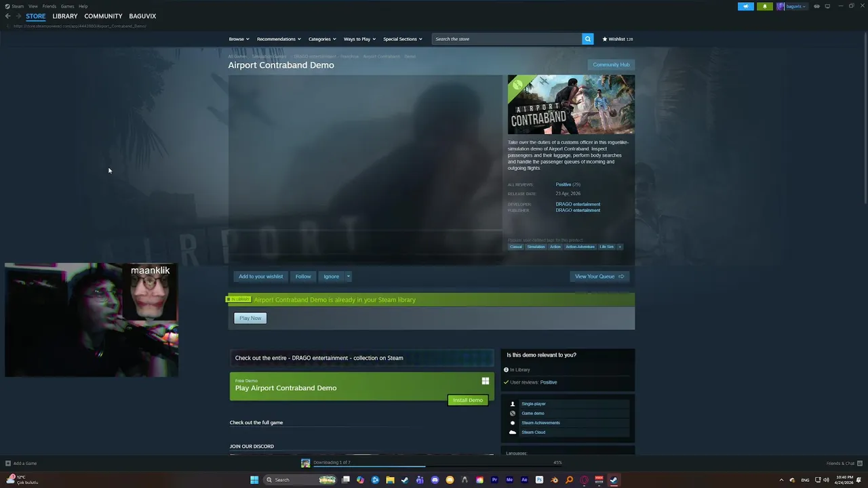Viewport: 868px width, 488px height.
Task: Click the Life Sim tag
Action: [606, 247]
